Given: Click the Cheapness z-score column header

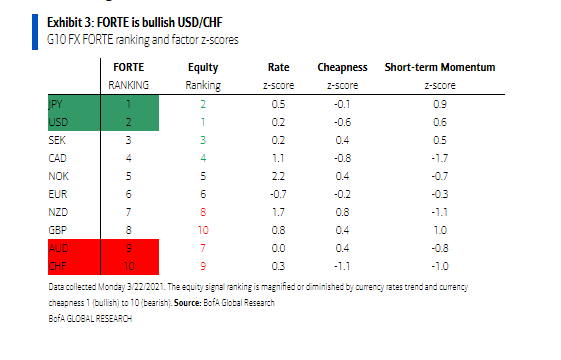Looking at the screenshot, I should [x=342, y=76].
